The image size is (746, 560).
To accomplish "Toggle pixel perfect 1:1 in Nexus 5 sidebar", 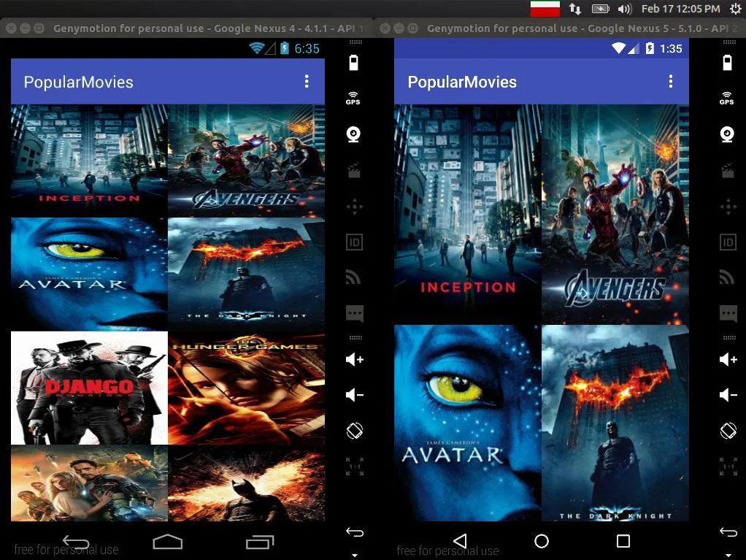I will coord(728,467).
